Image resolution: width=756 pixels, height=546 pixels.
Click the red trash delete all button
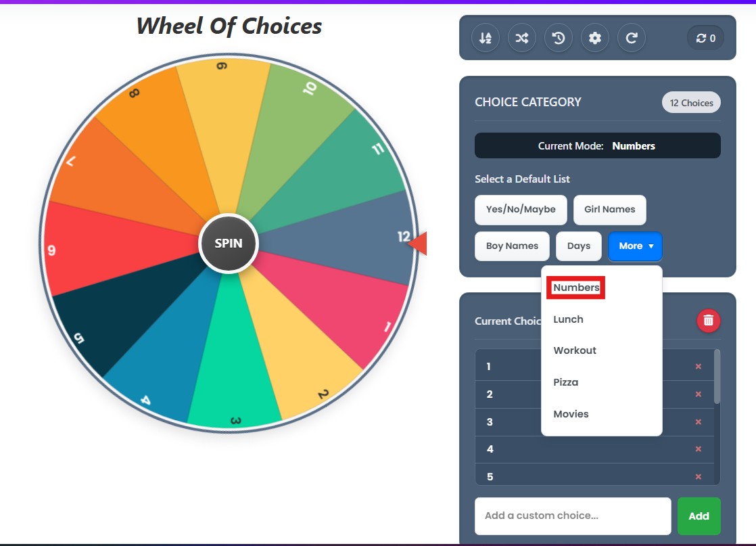point(708,320)
